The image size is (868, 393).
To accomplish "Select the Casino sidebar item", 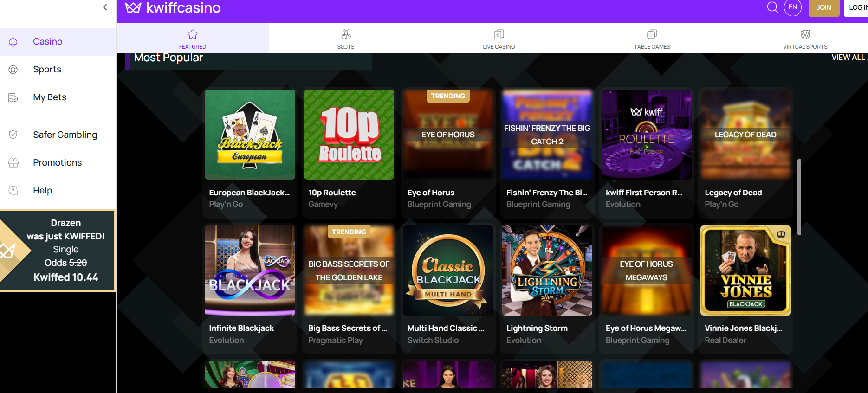I will point(58,42).
